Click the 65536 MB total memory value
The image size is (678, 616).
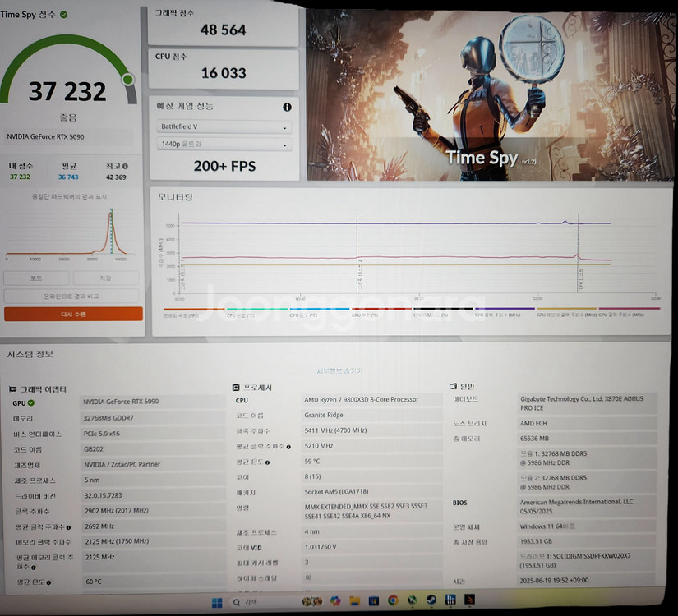point(534,439)
